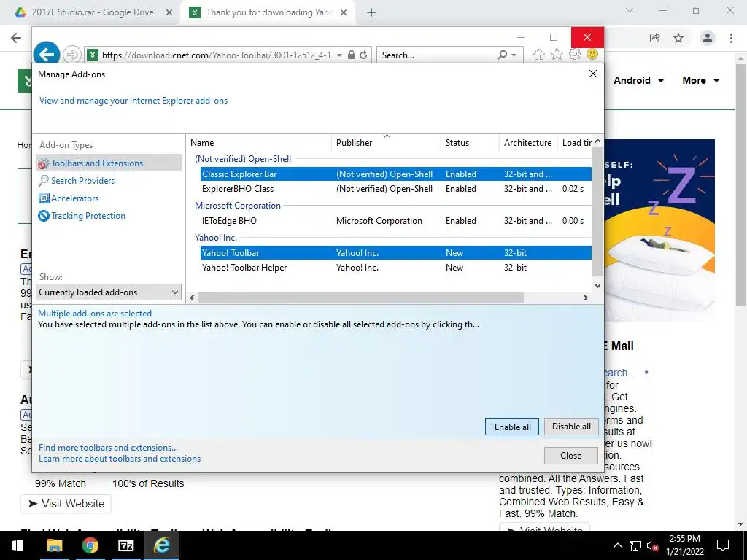Open File Explorer from the taskbar
This screenshot has height=560, width=747.
(54, 545)
